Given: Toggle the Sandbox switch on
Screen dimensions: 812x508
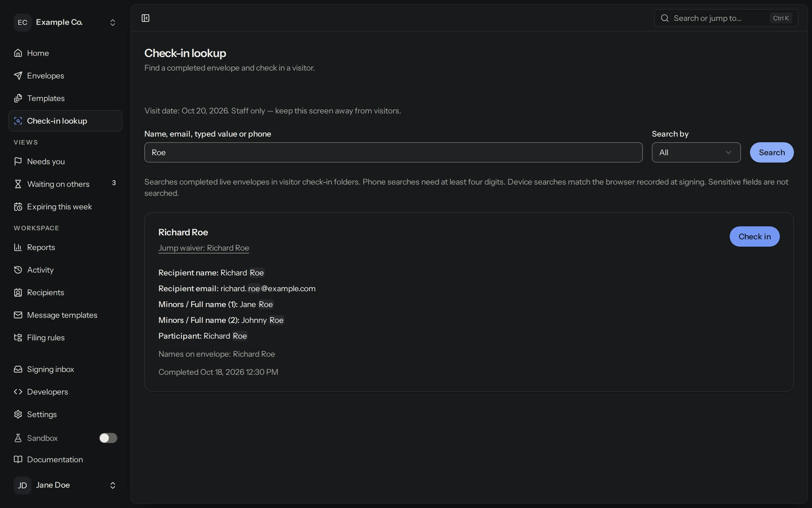Looking at the screenshot, I should [108, 438].
